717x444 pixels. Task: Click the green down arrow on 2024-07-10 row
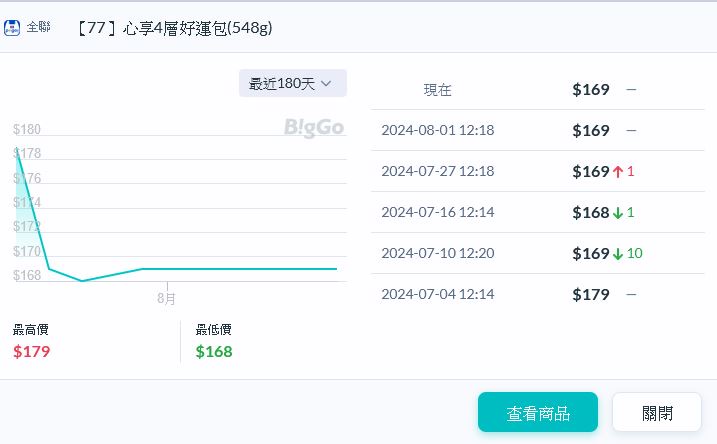coord(618,253)
